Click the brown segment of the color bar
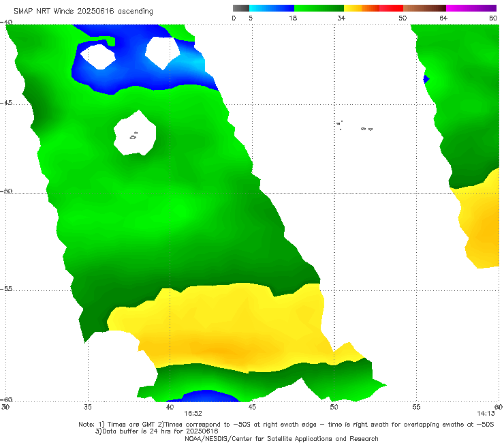This screenshot has width=504, height=443. pyautogui.click(x=424, y=8)
